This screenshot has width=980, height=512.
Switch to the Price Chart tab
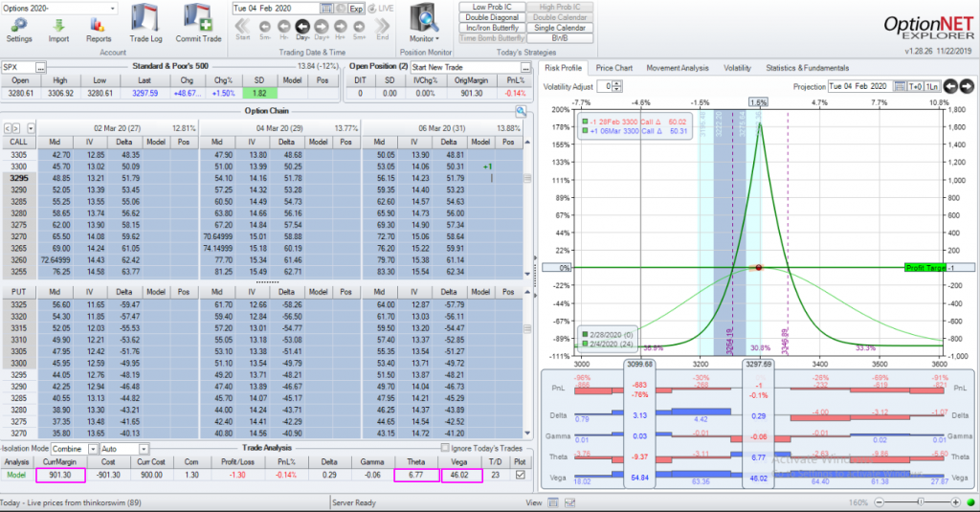click(613, 68)
